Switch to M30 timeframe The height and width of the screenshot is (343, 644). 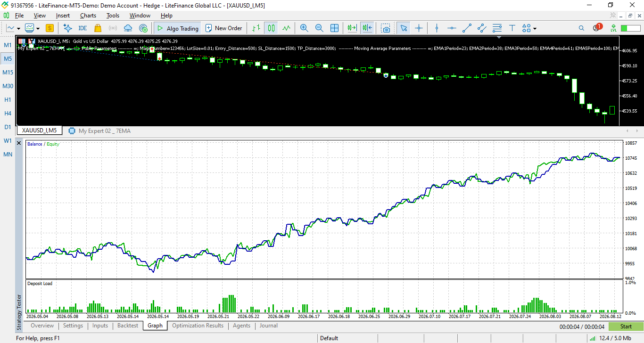(x=8, y=86)
